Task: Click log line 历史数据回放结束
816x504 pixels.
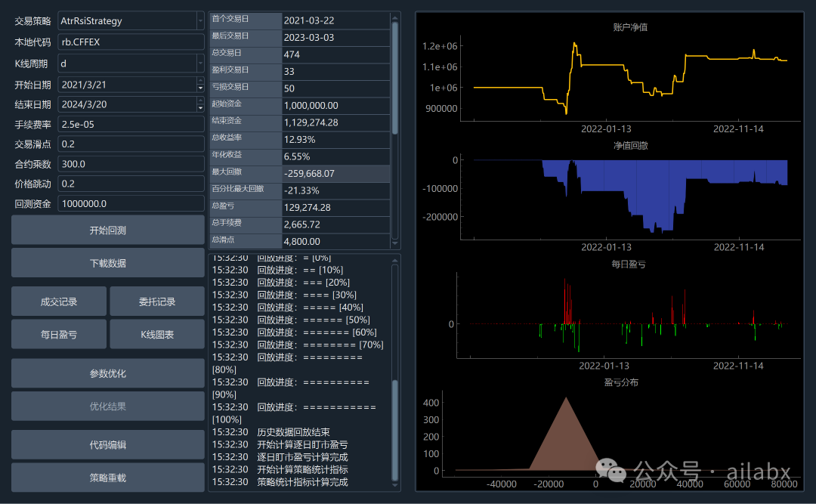Action: (x=270, y=432)
